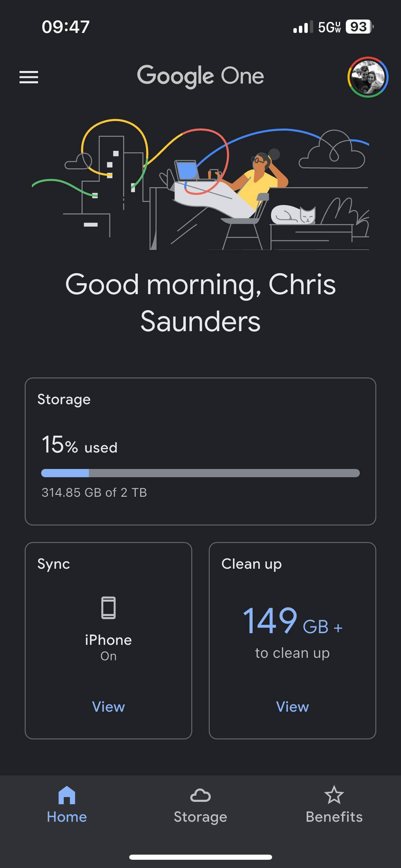401x868 pixels.
Task: Tap the iPhone device icon in Sync
Action: tap(108, 607)
